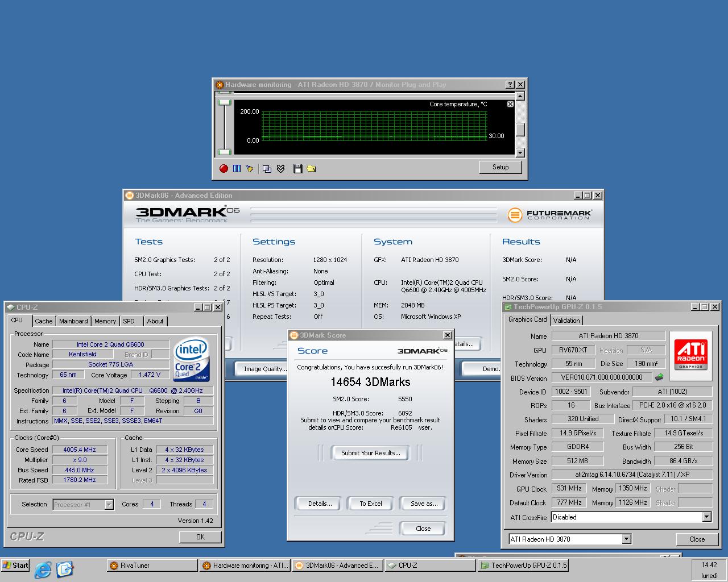Click the Futuremark Corporation logo

[x=550, y=215]
